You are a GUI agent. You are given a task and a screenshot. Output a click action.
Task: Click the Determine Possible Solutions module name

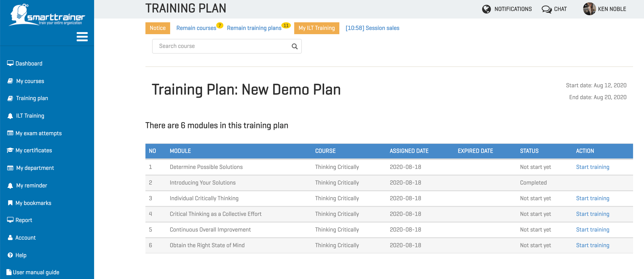coord(206,167)
